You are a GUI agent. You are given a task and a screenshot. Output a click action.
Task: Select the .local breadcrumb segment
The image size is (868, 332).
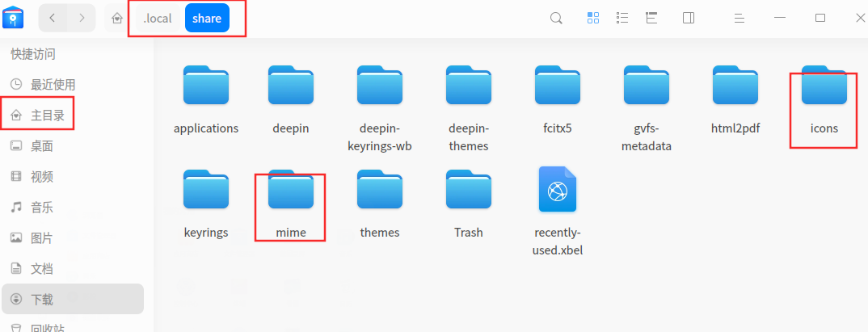(158, 19)
